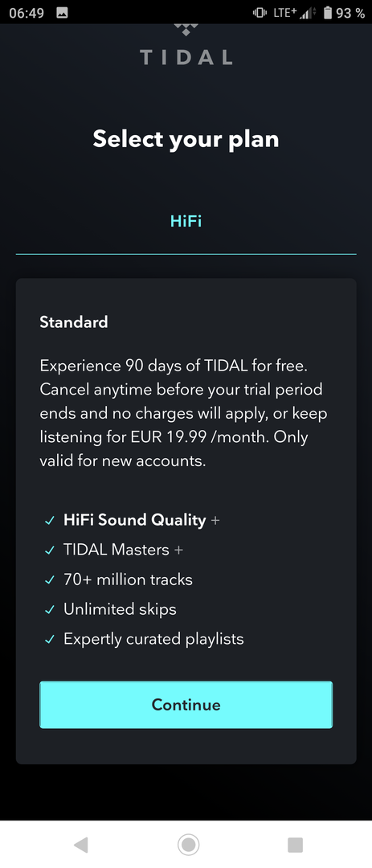This screenshot has height=868, width=372.
Task: Tap checkmark beside HiFi Sound Quality
Action: point(50,521)
